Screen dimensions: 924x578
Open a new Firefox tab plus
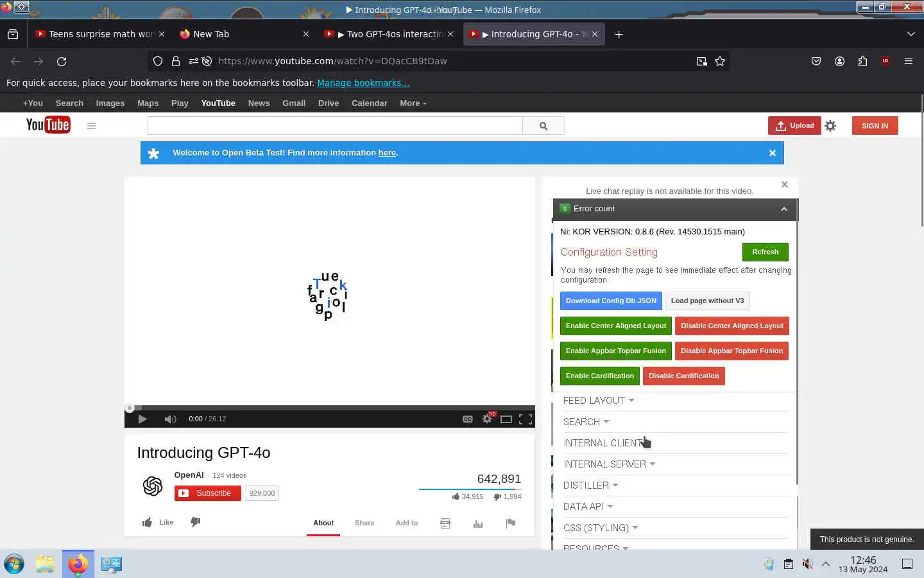click(x=619, y=34)
